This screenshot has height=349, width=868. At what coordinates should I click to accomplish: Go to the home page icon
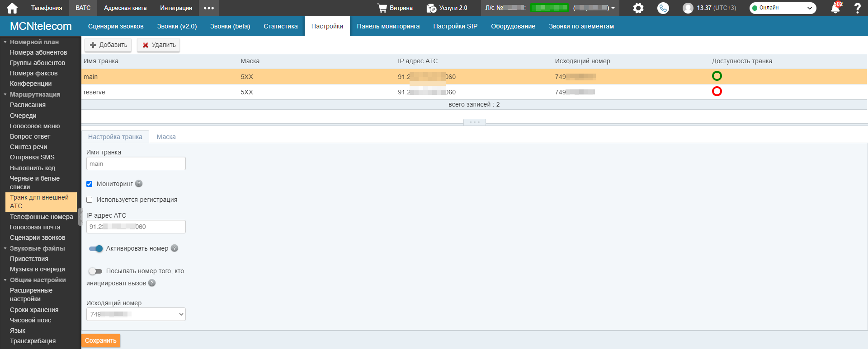click(x=12, y=8)
